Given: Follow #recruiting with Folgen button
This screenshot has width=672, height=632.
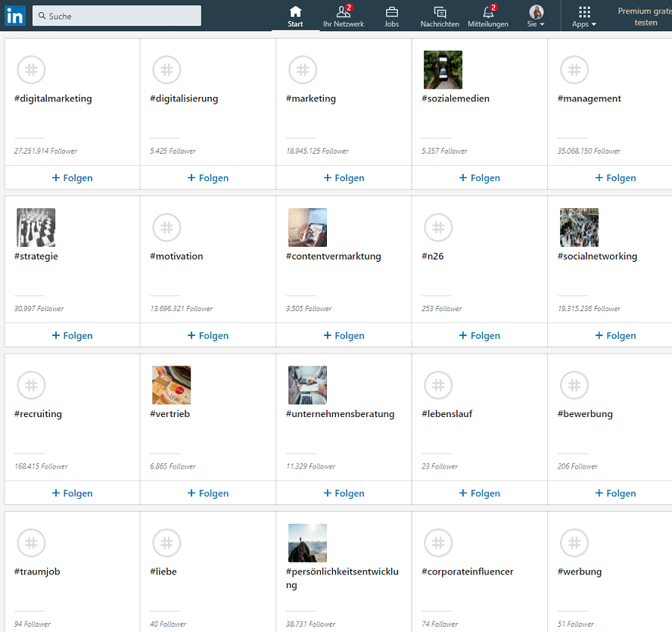Looking at the screenshot, I should [x=72, y=493].
